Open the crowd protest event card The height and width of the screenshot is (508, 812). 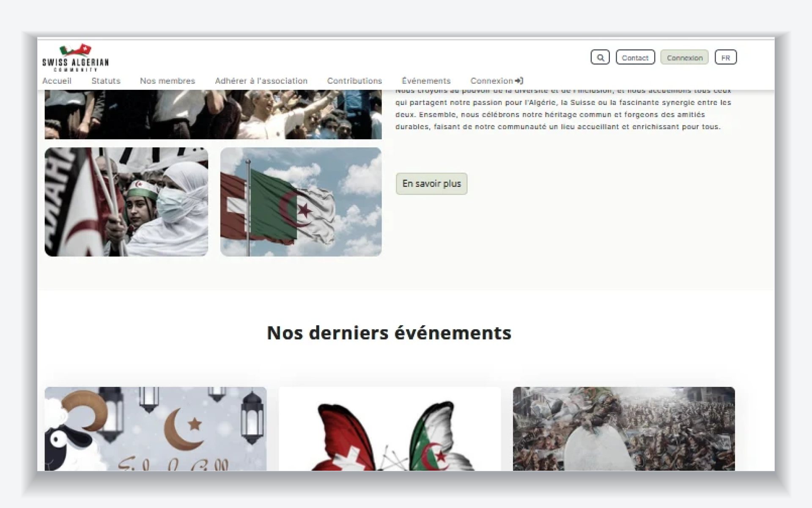(x=624, y=428)
